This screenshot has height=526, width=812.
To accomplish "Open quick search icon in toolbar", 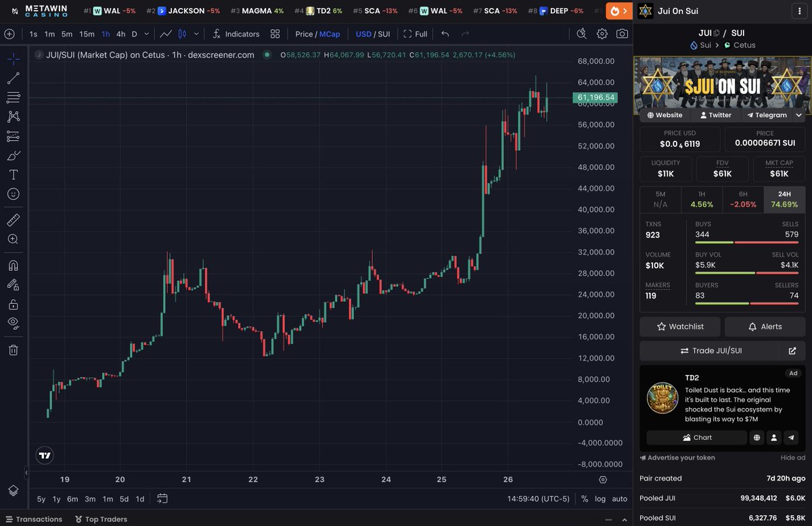I will tap(581, 34).
